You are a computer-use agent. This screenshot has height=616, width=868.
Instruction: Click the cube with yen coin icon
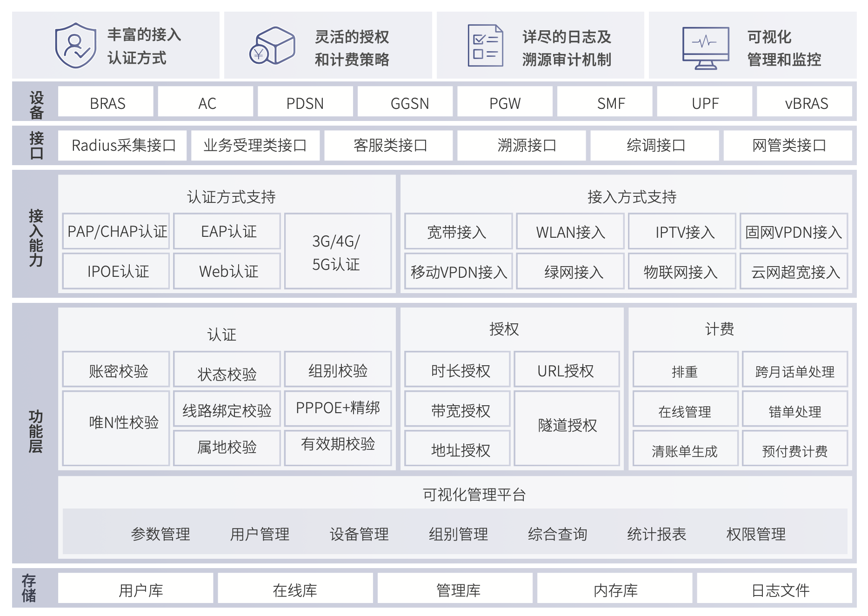point(273,46)
